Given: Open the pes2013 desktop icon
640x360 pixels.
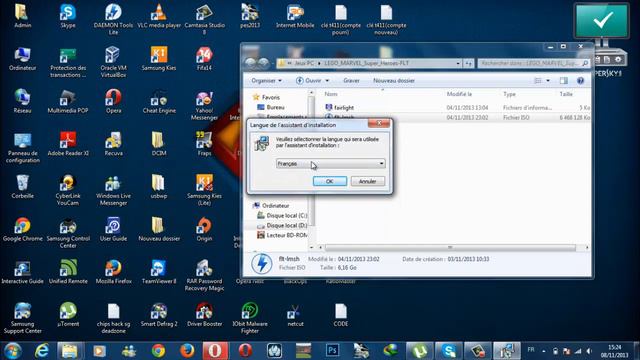Looking at the screenshot, I should click(x=250, y=16).
